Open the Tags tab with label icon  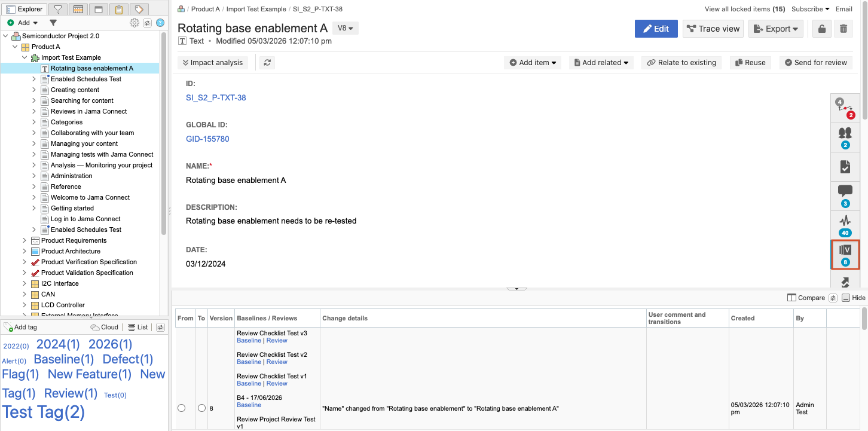(139, 9)
